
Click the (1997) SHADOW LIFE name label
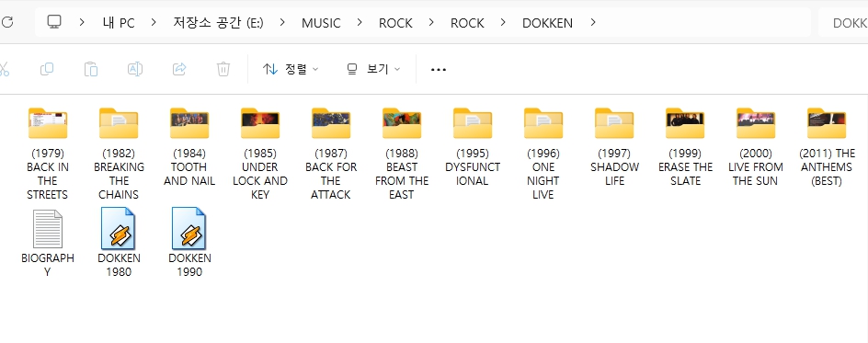pyautogui.click(x=614, y=167)
